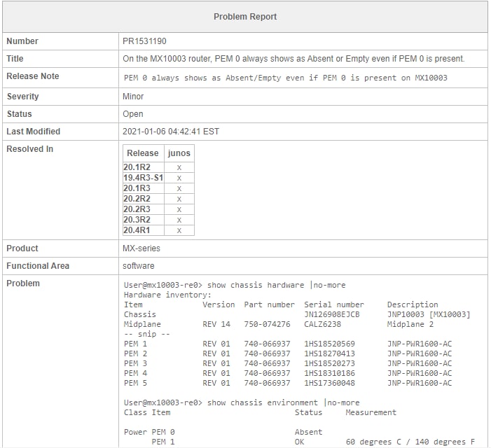Screen dimensions: 491x448
Task: Select Midplane serial CALZ6238
Action: click(322, 324)
